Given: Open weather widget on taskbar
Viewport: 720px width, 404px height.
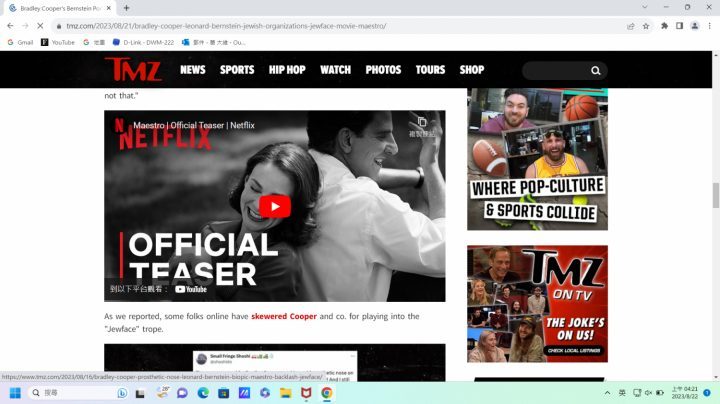Looking at the screenshot, I should point(163,393).
